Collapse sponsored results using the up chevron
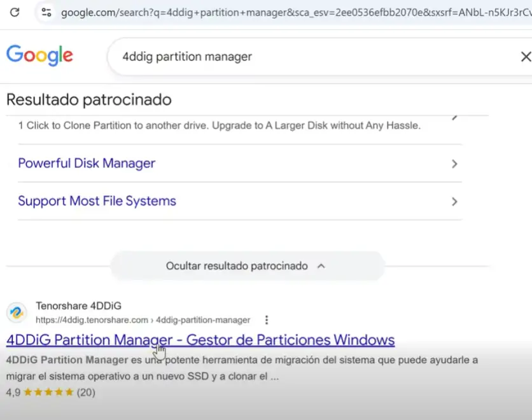The height and width of the screenshot is (420, 532). tap(321, 266)
